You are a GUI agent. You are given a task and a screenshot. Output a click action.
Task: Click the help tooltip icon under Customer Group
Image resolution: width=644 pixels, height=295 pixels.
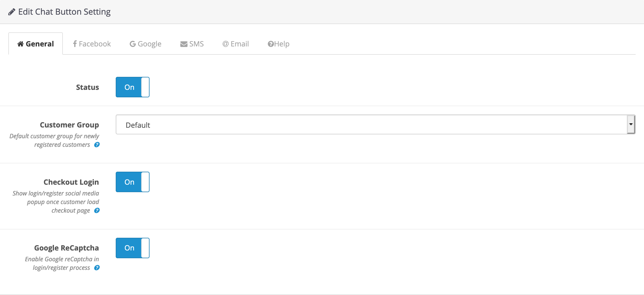click(x=97, y=145)
